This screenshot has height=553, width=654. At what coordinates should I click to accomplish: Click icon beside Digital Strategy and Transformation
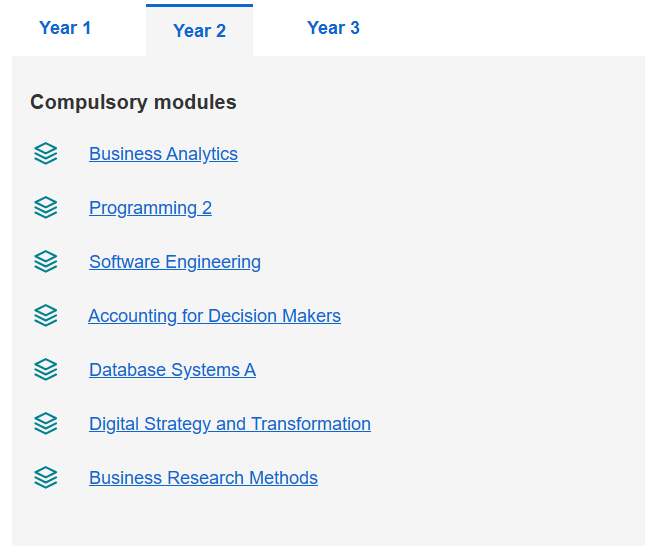click(46, 424)
